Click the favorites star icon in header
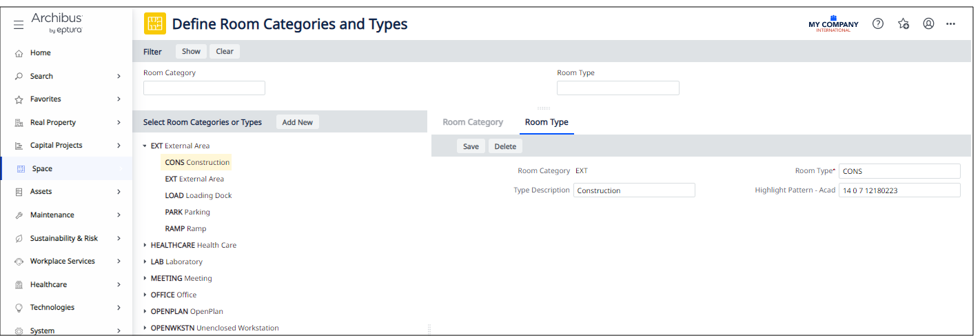This screenshot has height=336, width=980. click(x=904, y=23)
